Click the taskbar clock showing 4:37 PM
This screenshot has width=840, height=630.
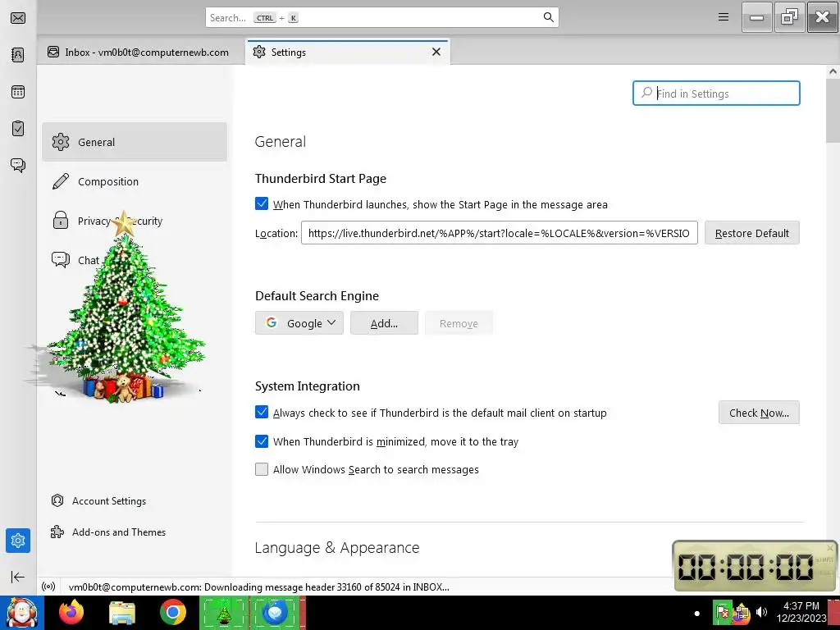pyautogui.click(x=801, y=612)
